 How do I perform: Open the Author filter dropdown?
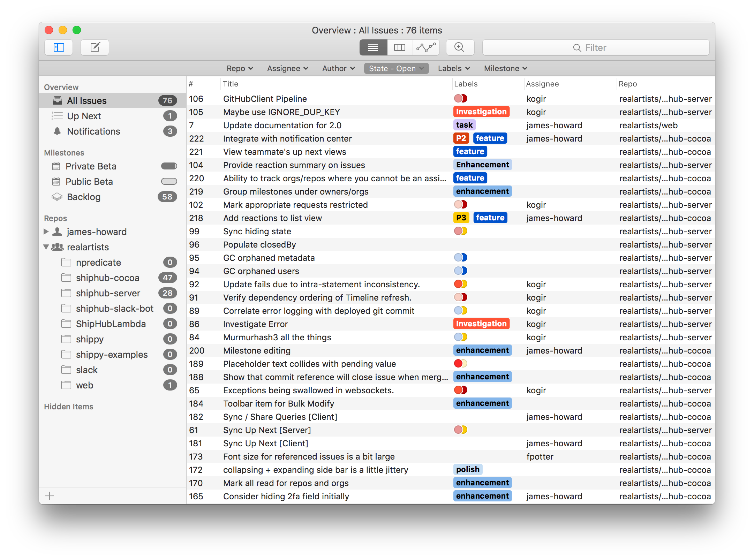click(338, 68)
